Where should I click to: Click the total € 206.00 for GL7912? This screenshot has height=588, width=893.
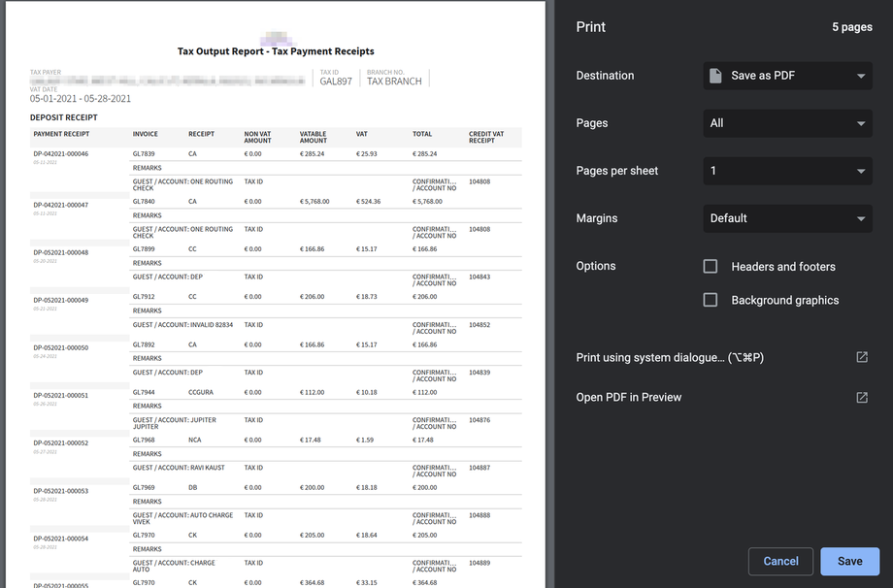point(425,297)
